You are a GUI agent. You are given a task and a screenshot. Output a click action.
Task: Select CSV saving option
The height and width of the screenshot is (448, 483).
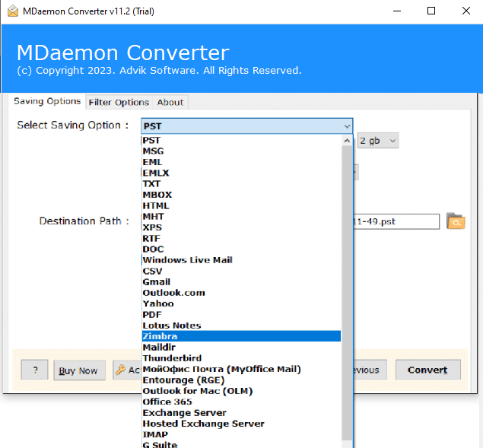click(242, 271)
